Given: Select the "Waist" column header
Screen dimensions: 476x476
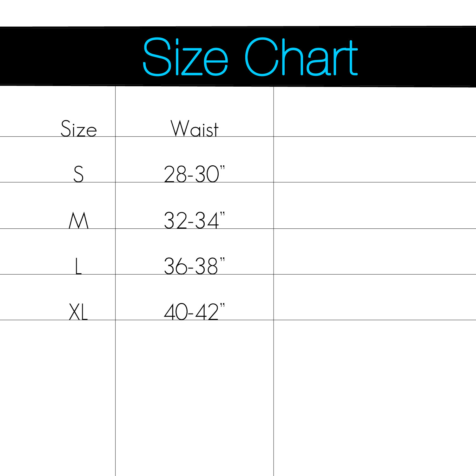Looking at the screenshot, I should click(x=195, y=129).
